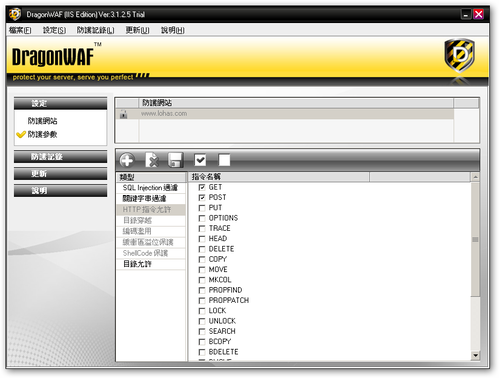Enable the HEAD checkbox
This screenshot has height=378, width=499.
tap(202, 239)
